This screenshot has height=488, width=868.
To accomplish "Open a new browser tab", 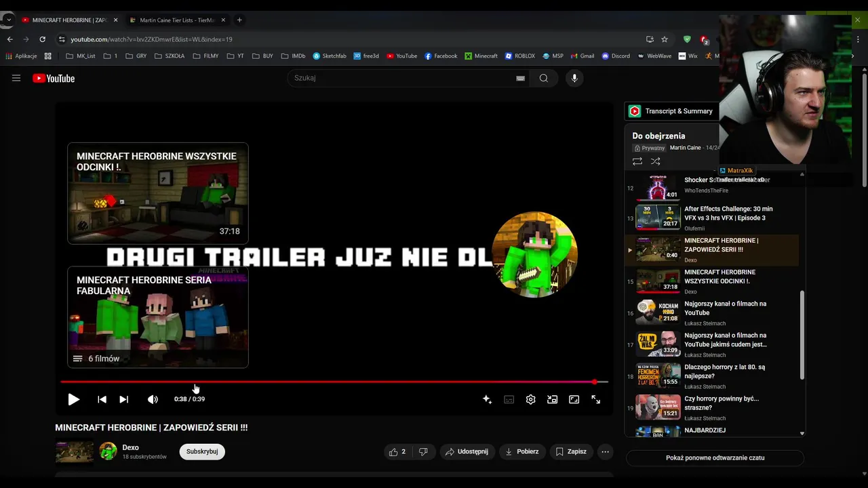I will 239,20.
